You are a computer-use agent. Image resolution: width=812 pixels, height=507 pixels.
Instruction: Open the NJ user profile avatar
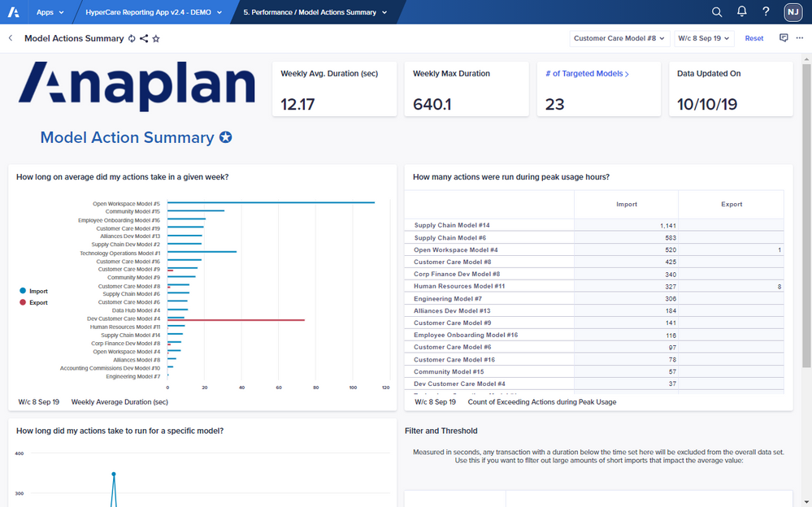792,12
